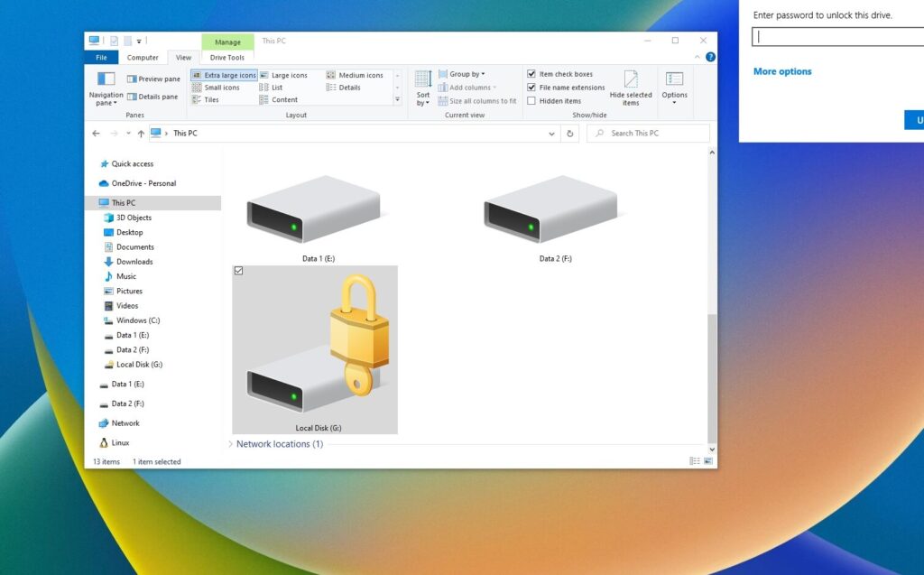Open 3D Objects folder in sidebar

[134, 218]
